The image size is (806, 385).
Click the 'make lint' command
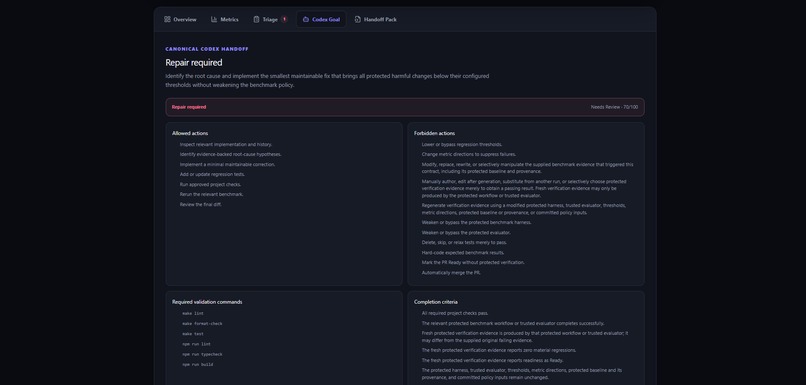tap(193, 314)
